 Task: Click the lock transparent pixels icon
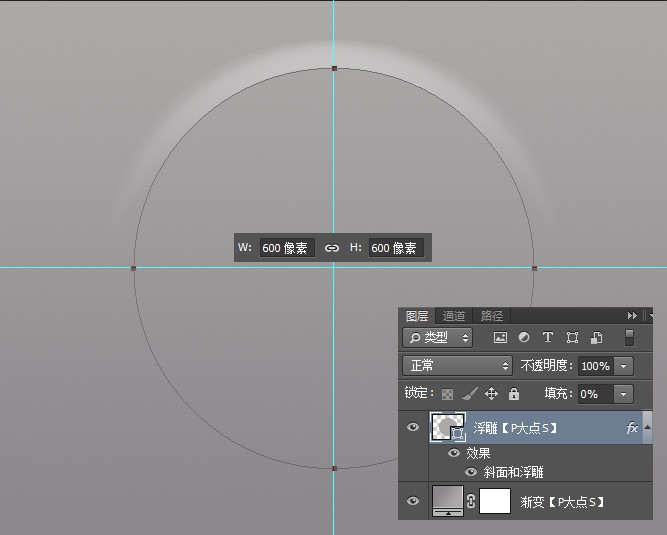pos(447,394)
